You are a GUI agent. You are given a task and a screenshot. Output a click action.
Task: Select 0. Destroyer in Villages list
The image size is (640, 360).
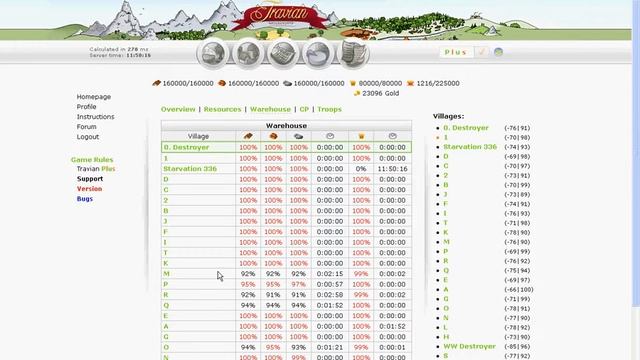point(466,128)
